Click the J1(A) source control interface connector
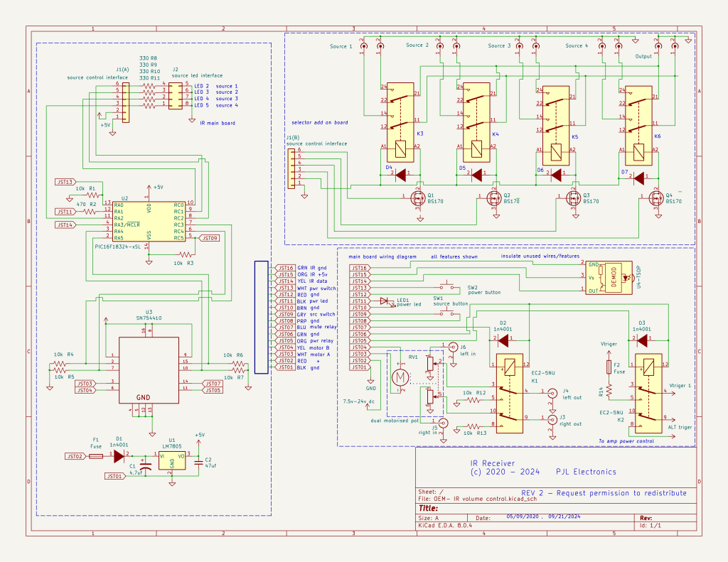Viewport: 728px width, 562px height. [127, 102]
